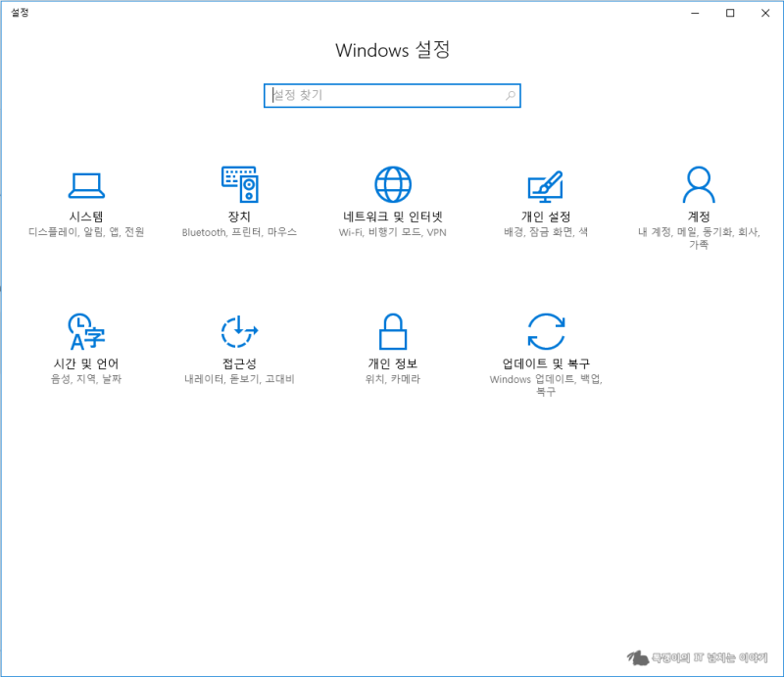
Task: Open the 장치 keyboard and speaker icon
Action: [x=240, y=184]
